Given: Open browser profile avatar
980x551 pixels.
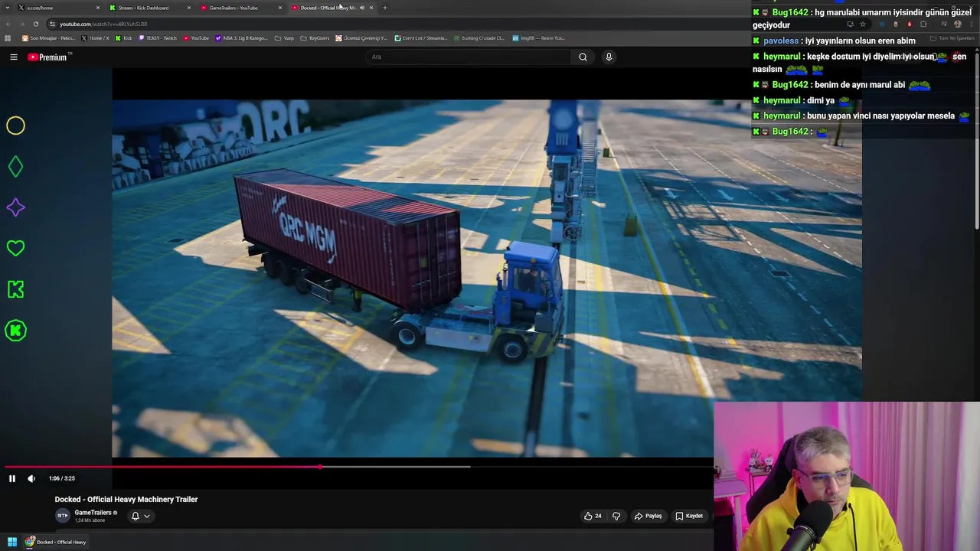Looking at the screenshot, I should [958, 24].
